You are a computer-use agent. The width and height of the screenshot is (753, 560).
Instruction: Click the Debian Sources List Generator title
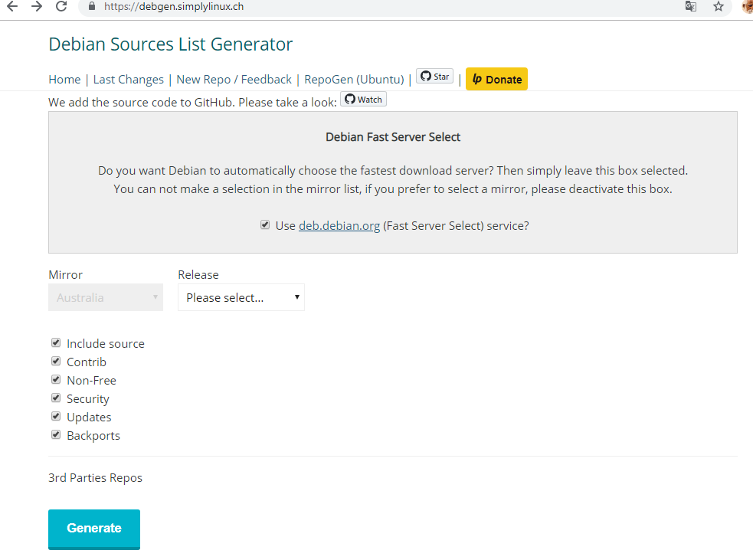click(x=171, y=44)
